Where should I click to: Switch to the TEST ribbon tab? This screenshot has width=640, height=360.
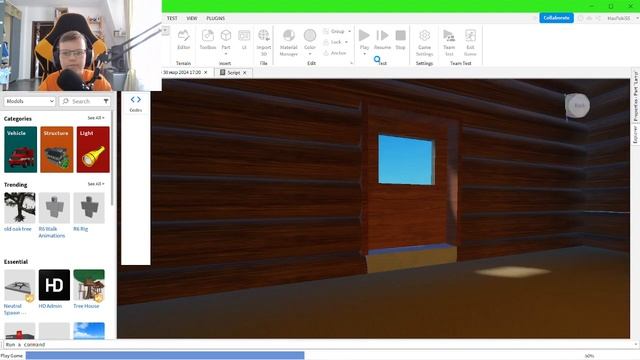pyautogui.click(x=172, y=18)
